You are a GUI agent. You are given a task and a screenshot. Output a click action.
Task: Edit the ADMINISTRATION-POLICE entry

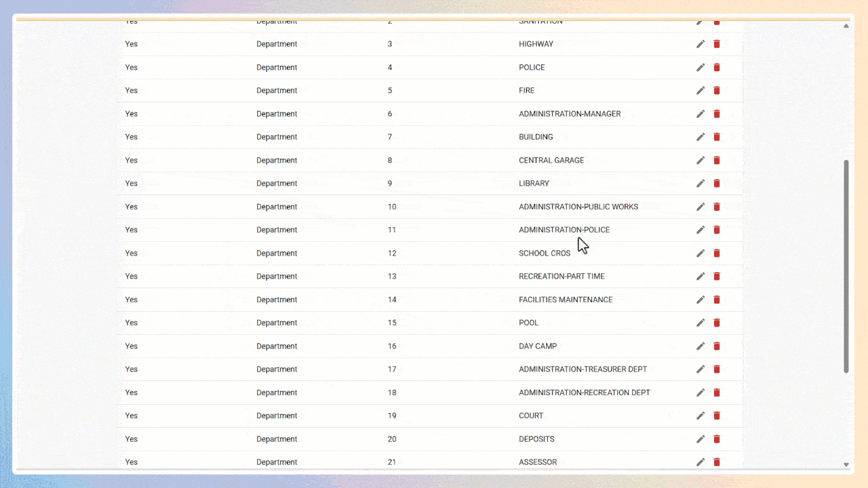click(701, 230)
